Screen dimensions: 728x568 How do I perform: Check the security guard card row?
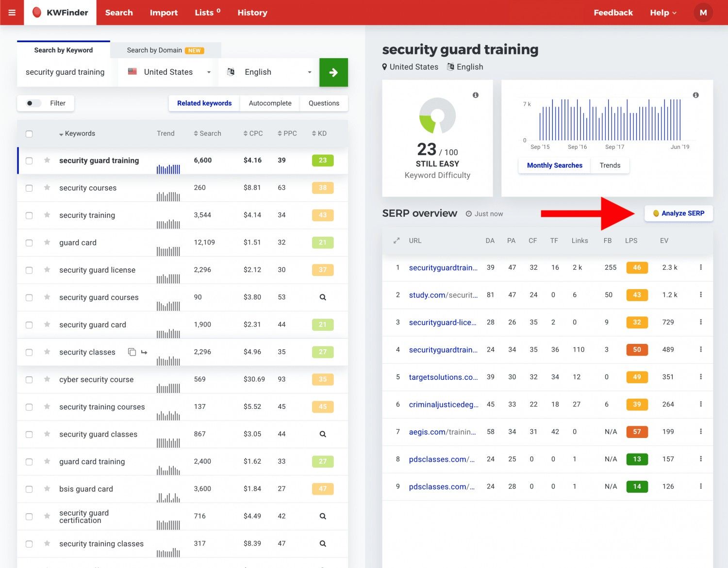(29, 325)
